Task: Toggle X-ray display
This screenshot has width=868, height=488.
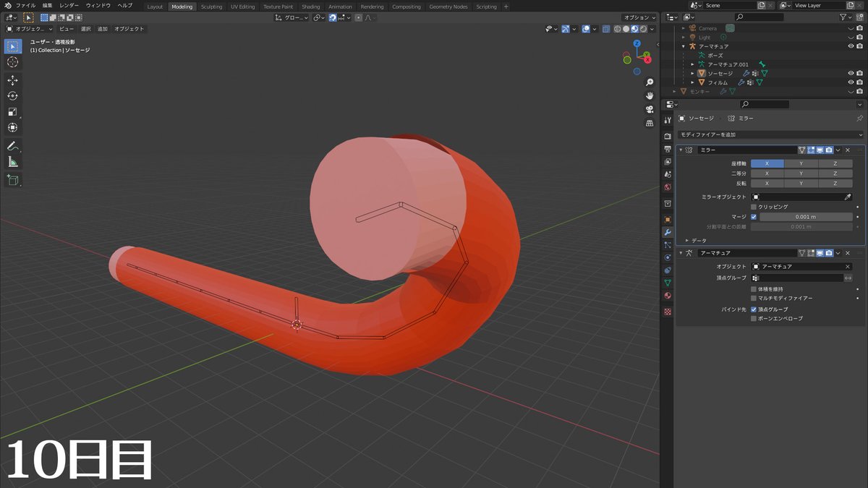Action: 605,29
